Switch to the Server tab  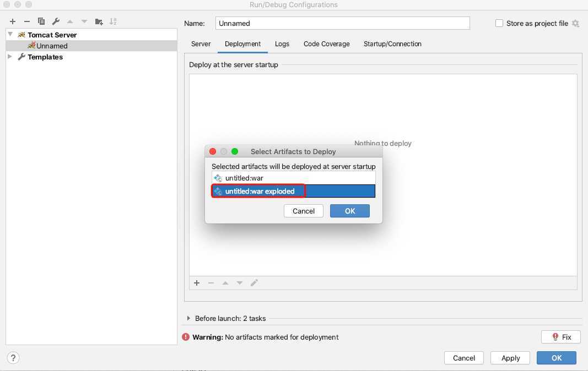[201, 44]
